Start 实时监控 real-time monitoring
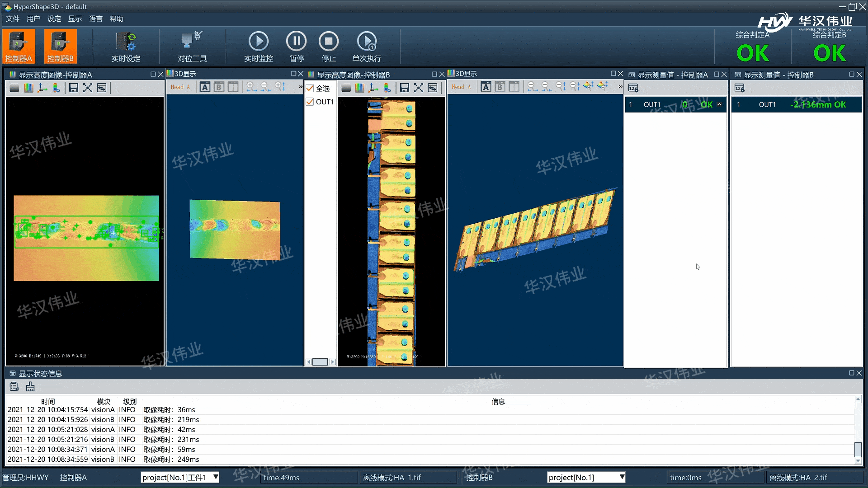The width and height of the screenshot is (868, 488). [x=259, y=47]
